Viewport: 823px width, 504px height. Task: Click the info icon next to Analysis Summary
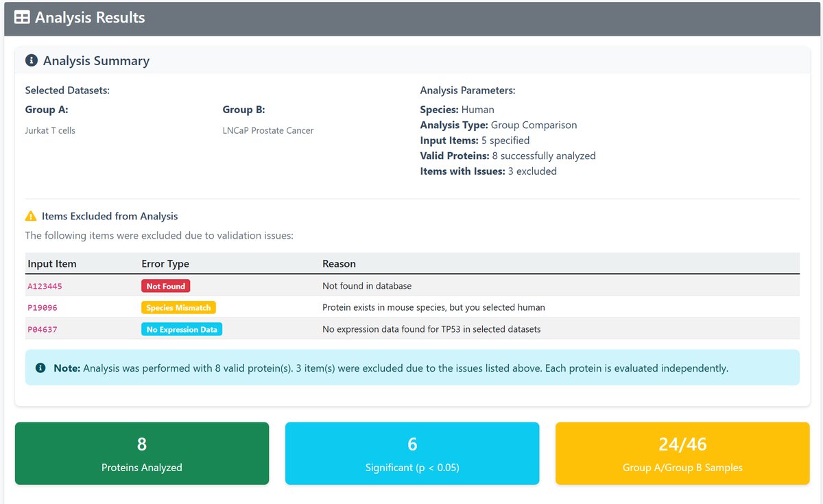31,61
